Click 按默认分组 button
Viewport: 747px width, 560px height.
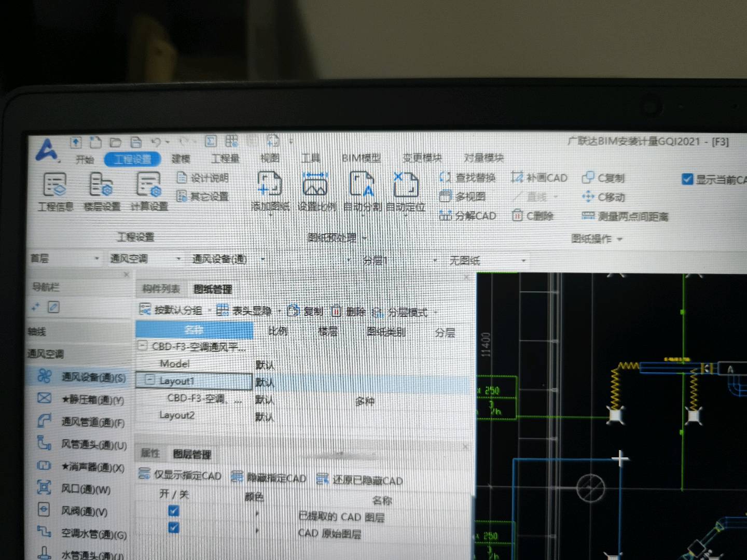point(171,310)
